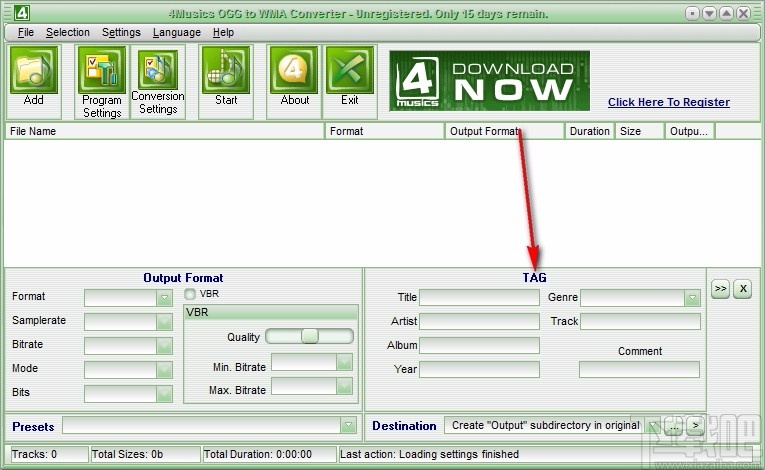The width and height of the screenshot is (765, 470).
Task: Open the File menu
Action: (26, 33)
